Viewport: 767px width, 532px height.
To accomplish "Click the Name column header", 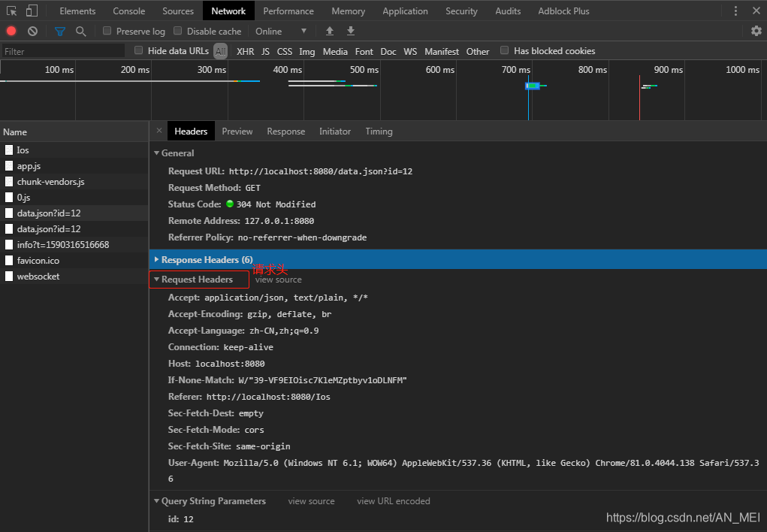I will [74, 131].
